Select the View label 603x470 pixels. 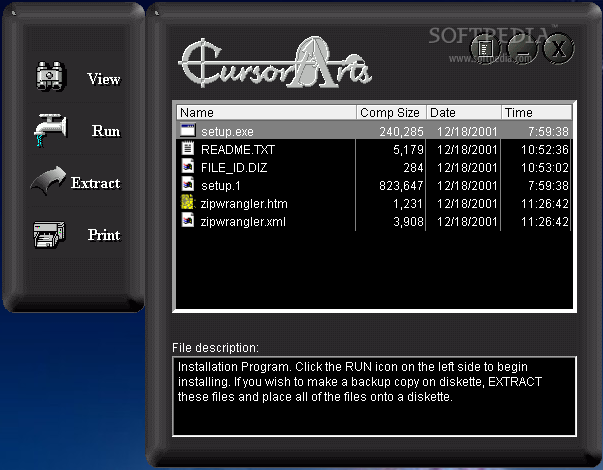[103, 79]
